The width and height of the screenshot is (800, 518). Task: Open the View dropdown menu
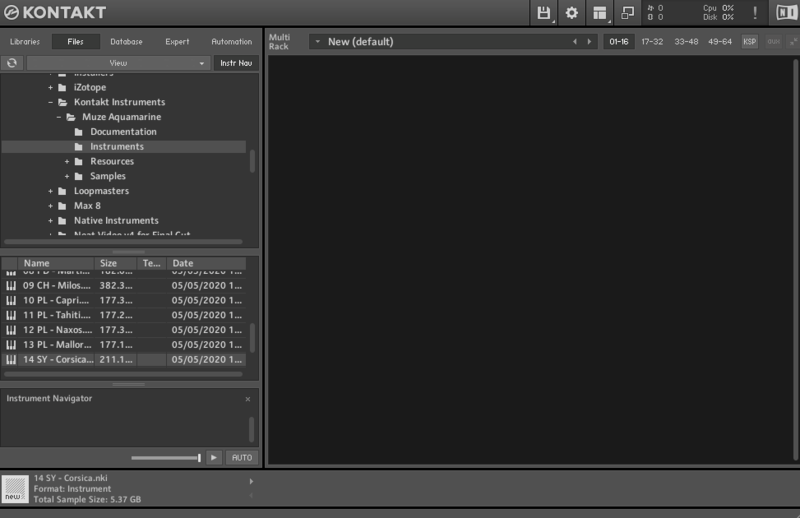(118, 63)
